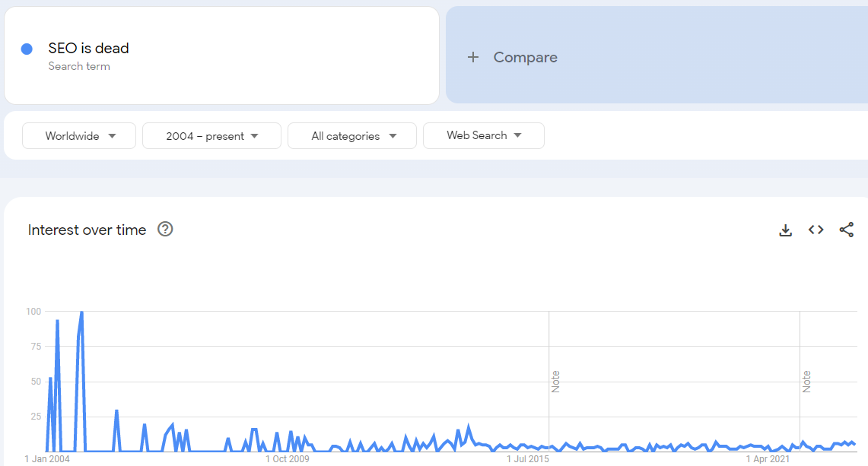868x466 pixels.
Task: Open the Interest over time help tooltip
Action: (x=165, y=230)
